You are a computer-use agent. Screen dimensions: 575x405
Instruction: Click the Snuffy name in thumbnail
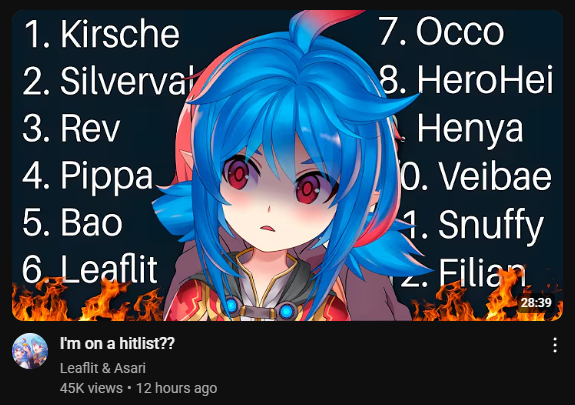pyautogui.click(x=491, y=225)
